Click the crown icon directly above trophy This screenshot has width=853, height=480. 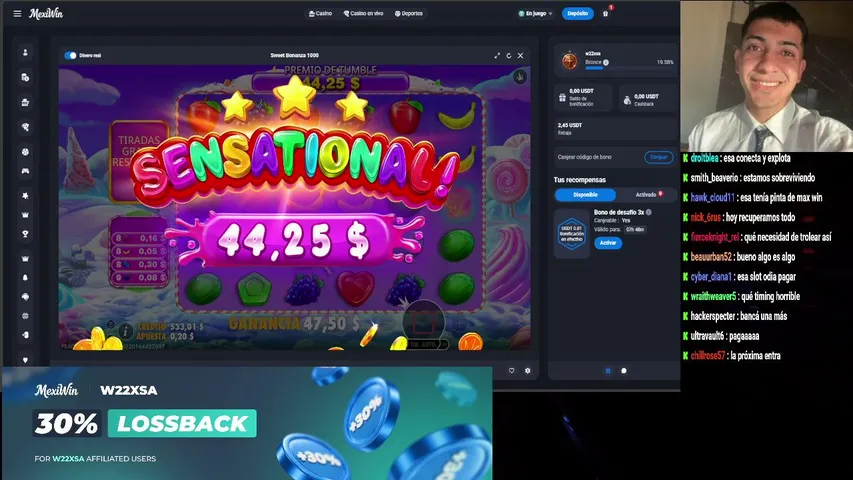coord(25,215)
